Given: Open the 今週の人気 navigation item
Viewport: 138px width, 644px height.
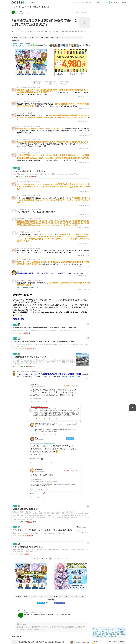Looking at the screenshot, I should coord(37,7).
